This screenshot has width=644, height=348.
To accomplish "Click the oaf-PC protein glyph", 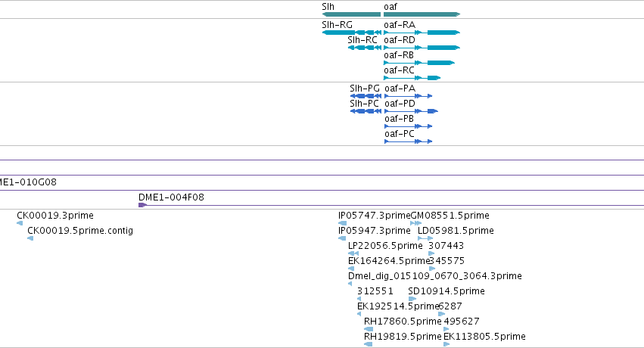I will 408,141.
